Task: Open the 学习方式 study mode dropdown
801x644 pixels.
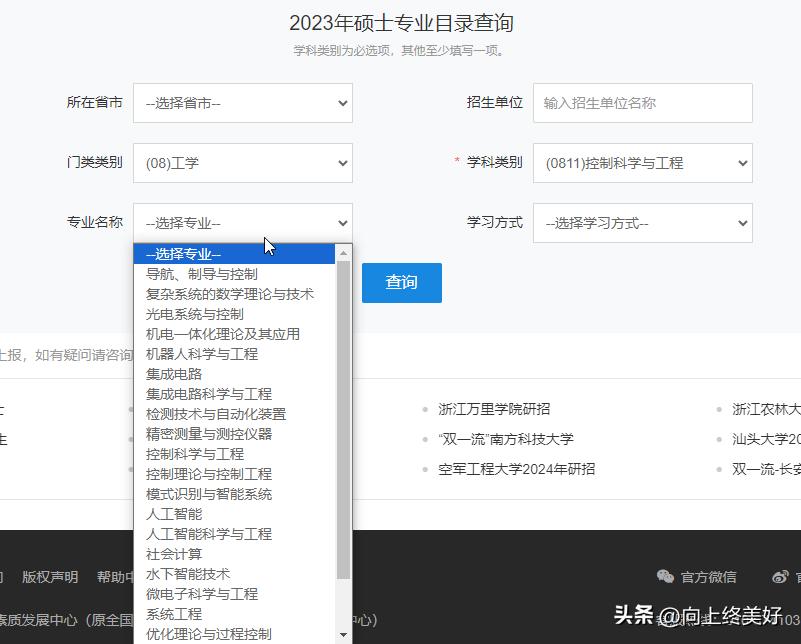Action: tap(641, 223)
